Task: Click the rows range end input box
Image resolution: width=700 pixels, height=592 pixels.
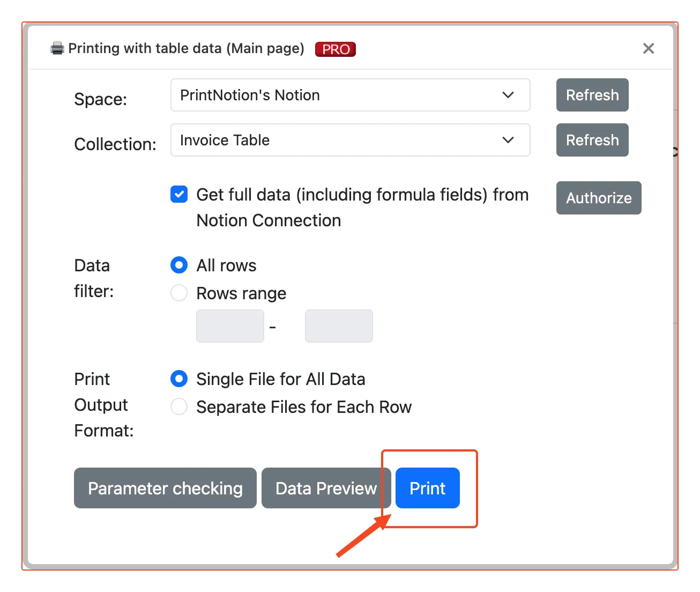Action: pyautogui.click(x=339, y=326)
